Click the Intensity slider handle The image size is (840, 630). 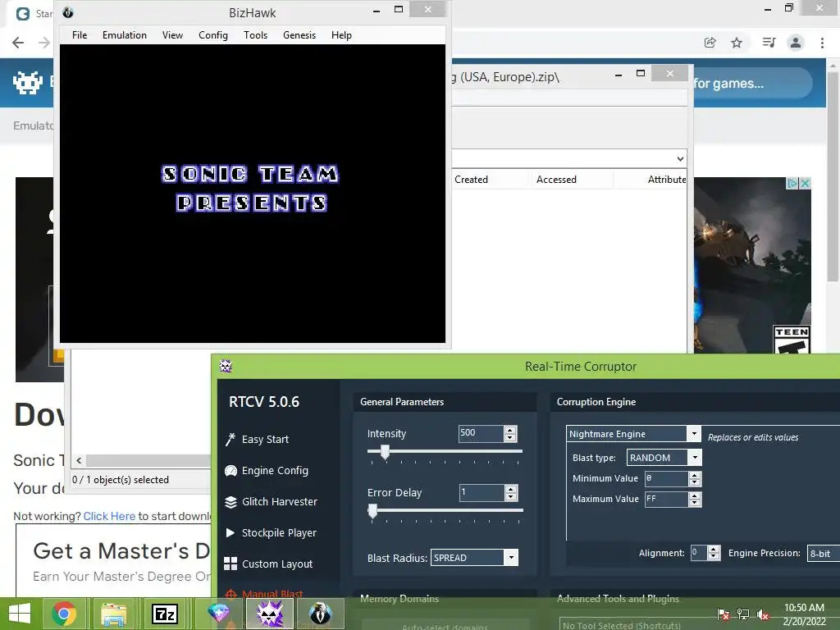pos(385,452)
